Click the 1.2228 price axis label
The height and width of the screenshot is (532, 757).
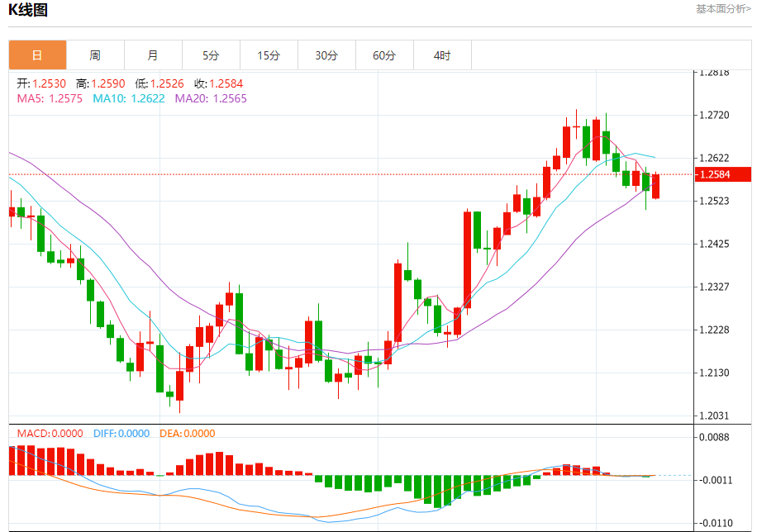click(714, 330)
